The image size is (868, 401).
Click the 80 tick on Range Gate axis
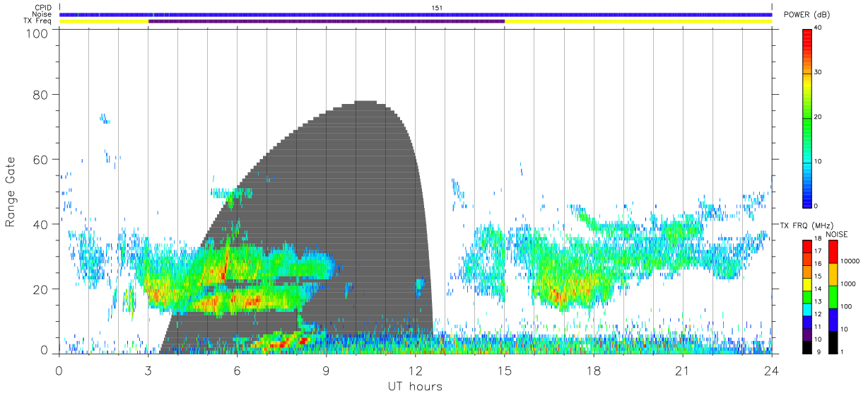click(x=41, y=95)
